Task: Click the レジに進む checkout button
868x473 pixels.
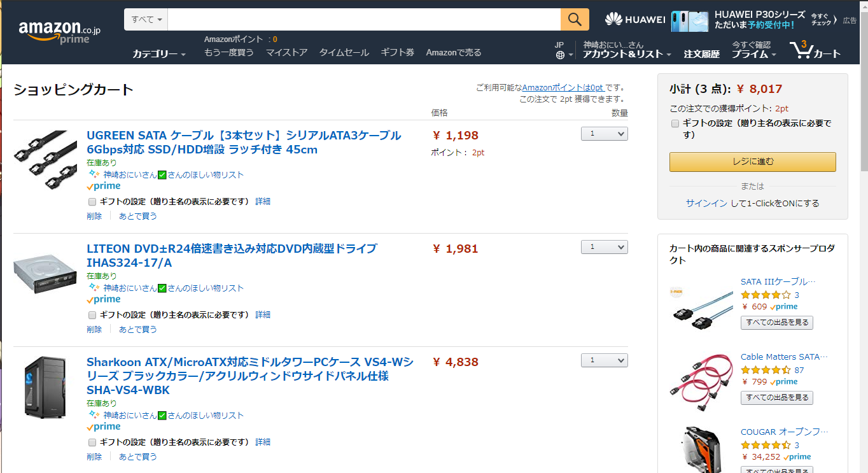Action: pyautogui.click(x=752, y=162)
